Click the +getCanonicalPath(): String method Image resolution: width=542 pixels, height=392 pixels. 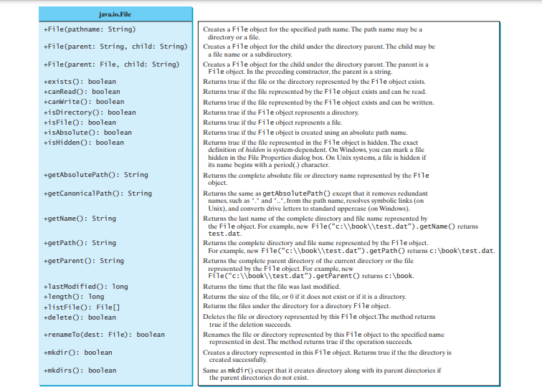pos(98,193)
